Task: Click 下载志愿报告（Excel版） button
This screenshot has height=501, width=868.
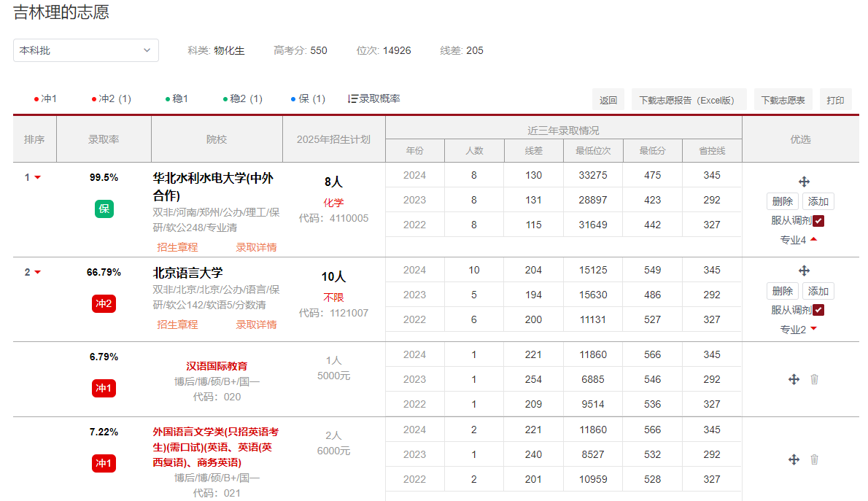Action: [689, 101]
